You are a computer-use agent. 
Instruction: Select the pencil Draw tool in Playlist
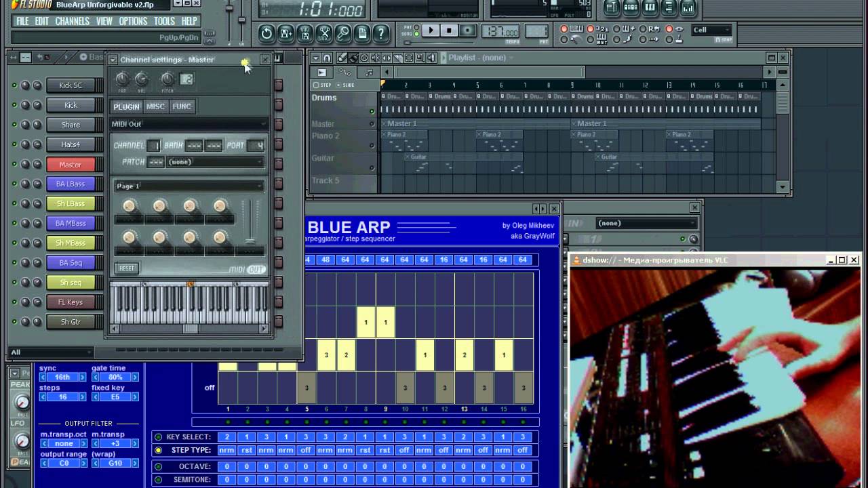342,58
